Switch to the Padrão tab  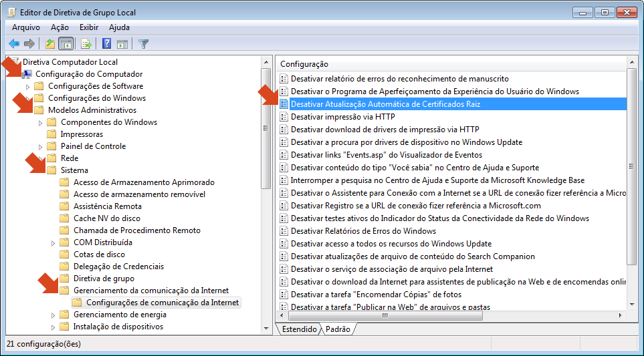click(338, 329)
